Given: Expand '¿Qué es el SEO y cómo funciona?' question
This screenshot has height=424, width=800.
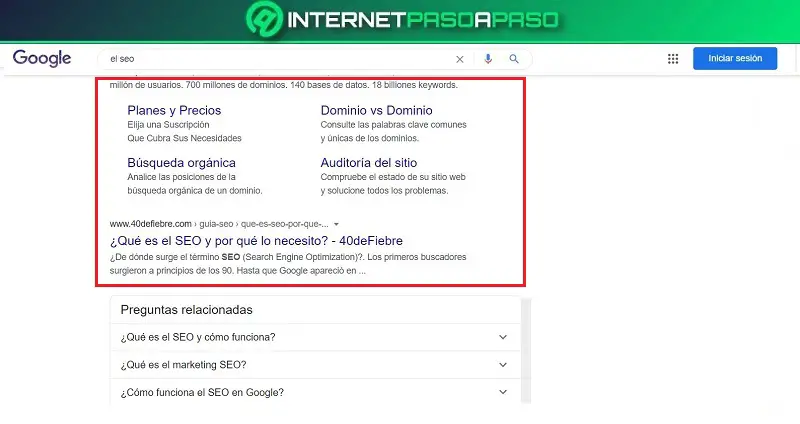Looking at the screenshot, I should point(315,337).
